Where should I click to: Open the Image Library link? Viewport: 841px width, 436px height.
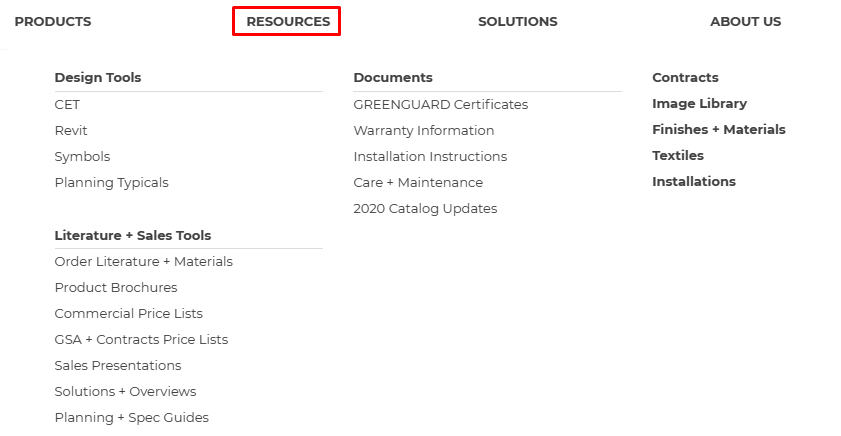tap(699, 103)
